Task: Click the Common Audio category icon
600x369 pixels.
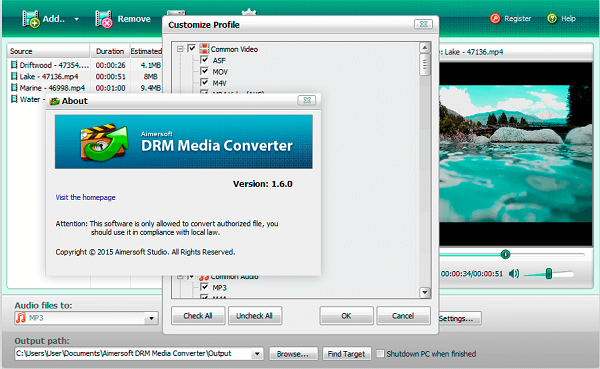Action: pyautogui.click(x=204, y=277)
